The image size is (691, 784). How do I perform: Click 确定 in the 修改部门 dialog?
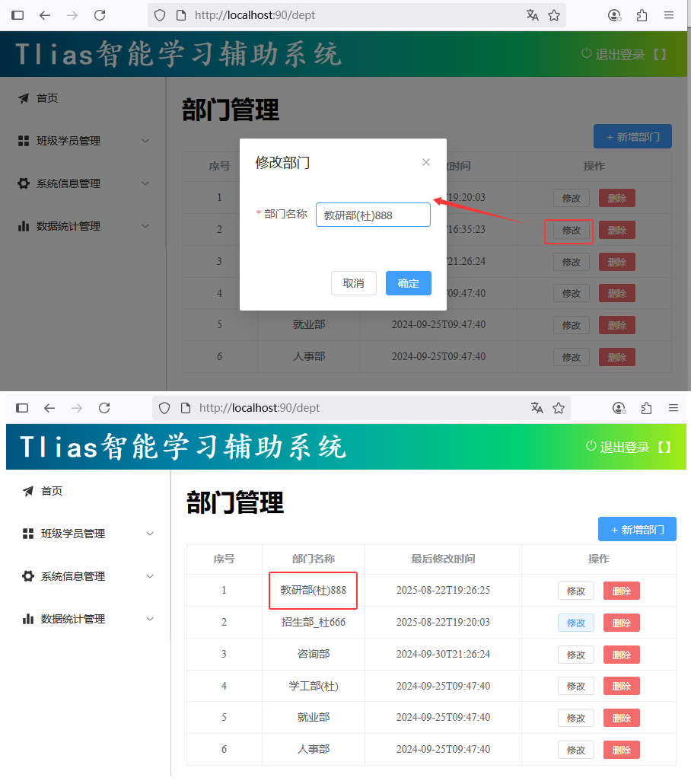[x=408, y=283]
